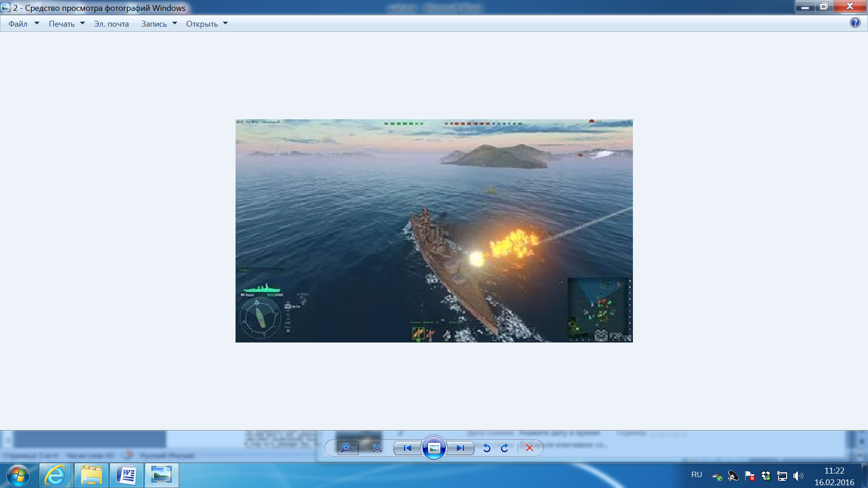Expand the Файл dropdown arrow
868x488 pixels.
tap(37, 23)
